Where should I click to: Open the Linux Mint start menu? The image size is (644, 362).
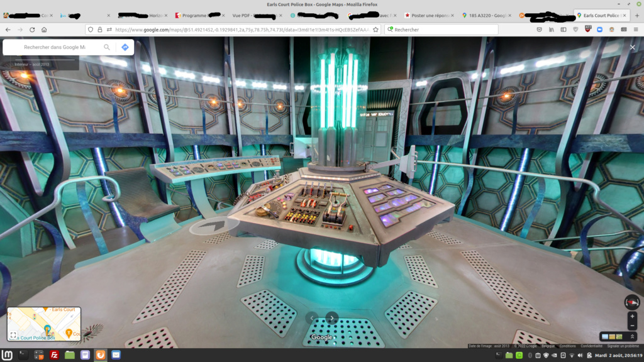tap(7, 355)
